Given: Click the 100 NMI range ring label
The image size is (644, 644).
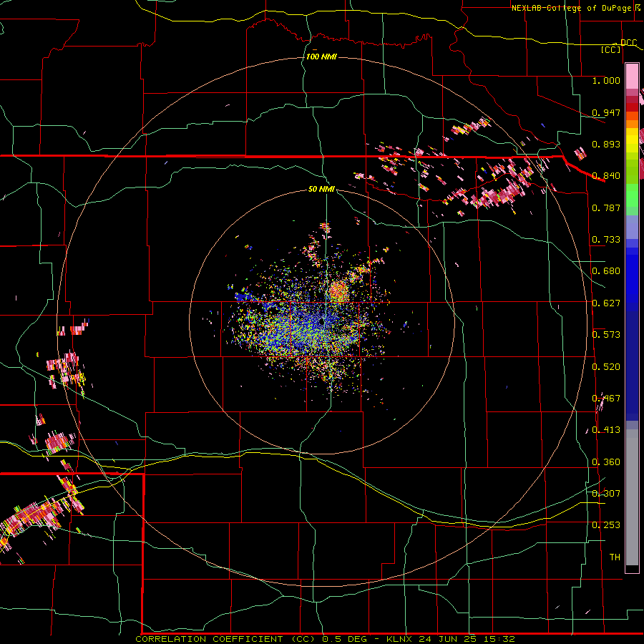Looking at the screenshot, I should (321, 57).
